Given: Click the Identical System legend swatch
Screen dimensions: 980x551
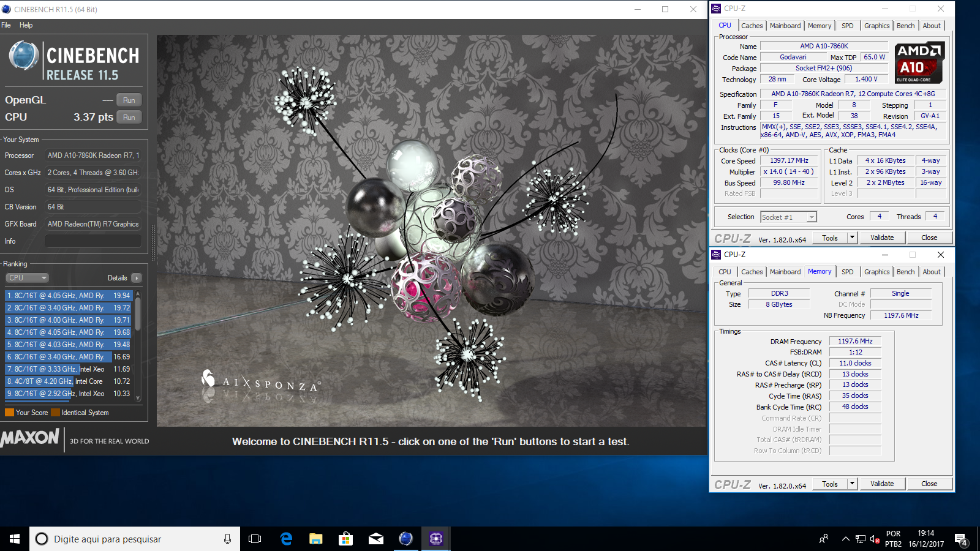Looking at the screenshot, I should [55, 413].
